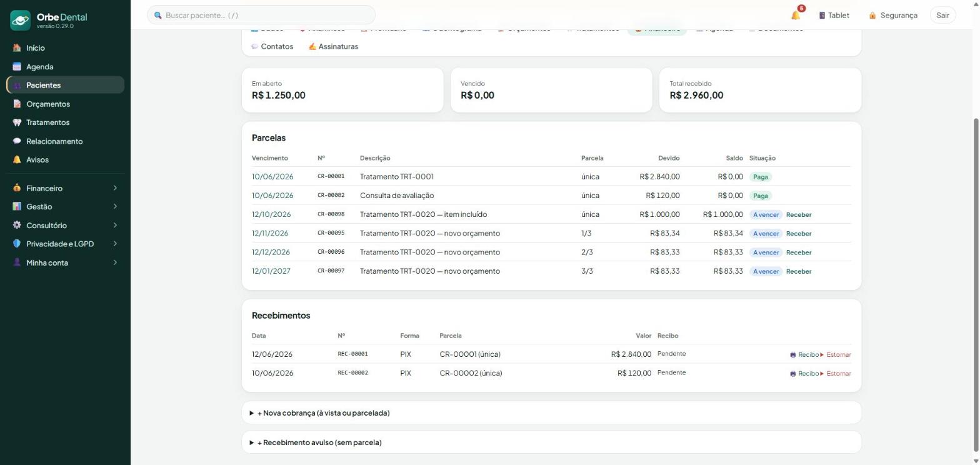Expand the Financeiro sidebar chevron
This screenshot has height=465, width=980.
tap(115, 188)
